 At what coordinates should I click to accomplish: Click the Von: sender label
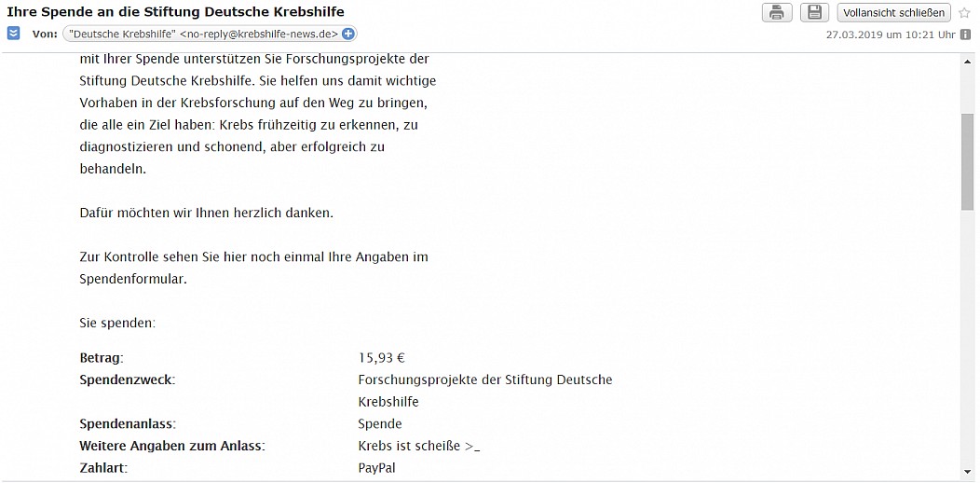pos(45,34)
